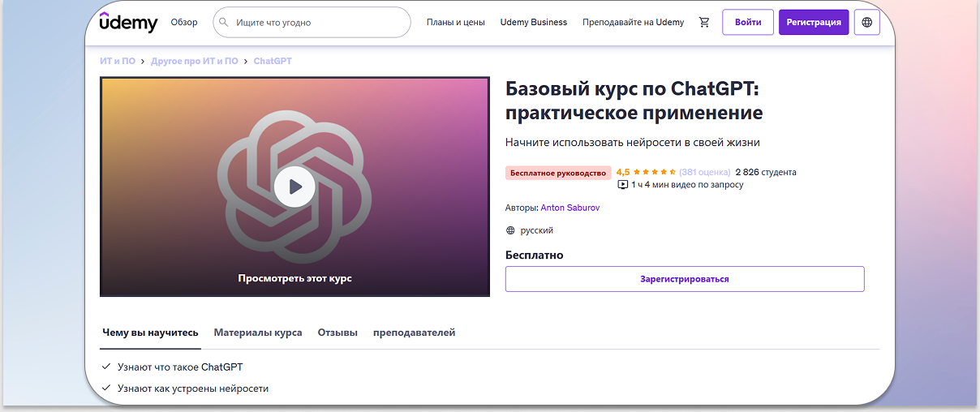The width and height of the screenshot is (980, 412).
Task: Open the globe language selector button
Action: pyautogui.click(x=867, y=22)
